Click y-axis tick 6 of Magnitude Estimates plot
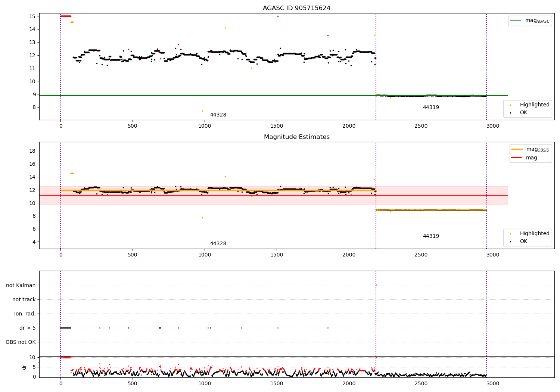This screenshot has height=392, width=560. 34,229
